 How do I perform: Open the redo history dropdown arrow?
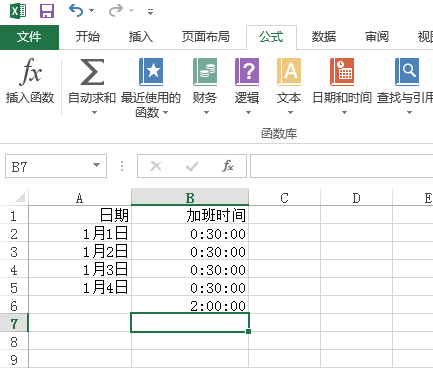(131, 11)
